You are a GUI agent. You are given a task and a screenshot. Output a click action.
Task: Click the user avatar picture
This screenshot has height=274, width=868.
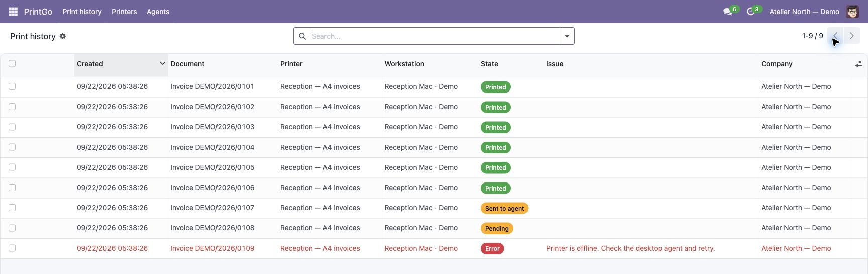point(852,12)
